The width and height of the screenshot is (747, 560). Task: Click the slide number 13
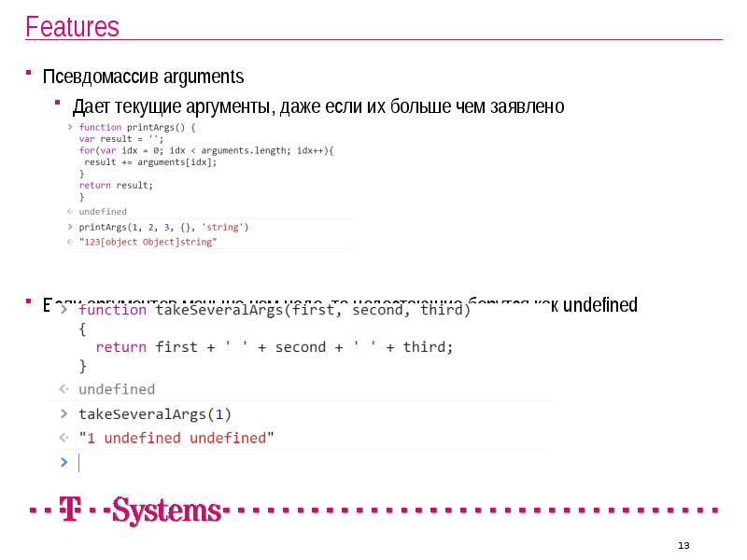click(683, 545)
